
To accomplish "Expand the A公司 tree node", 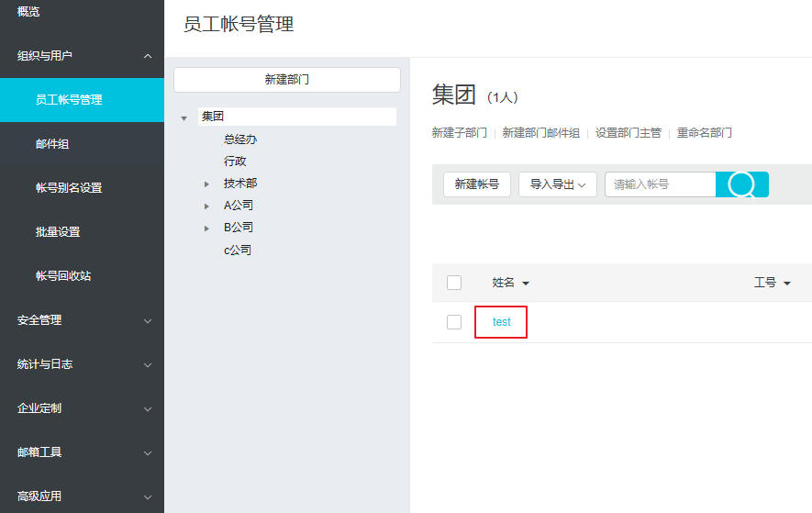I will (207, 206).
